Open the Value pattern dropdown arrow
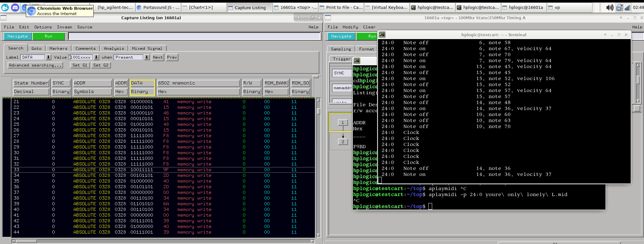 click(96, 57)
